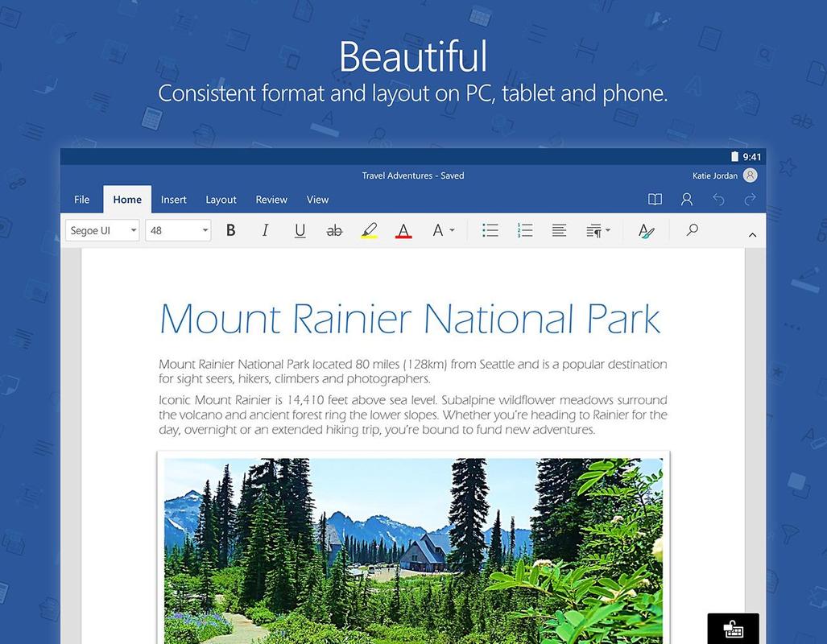The width and height of the screenshot is (827, 644).
Task: Click the 9:41 clock in status bar
Action: 751,157
